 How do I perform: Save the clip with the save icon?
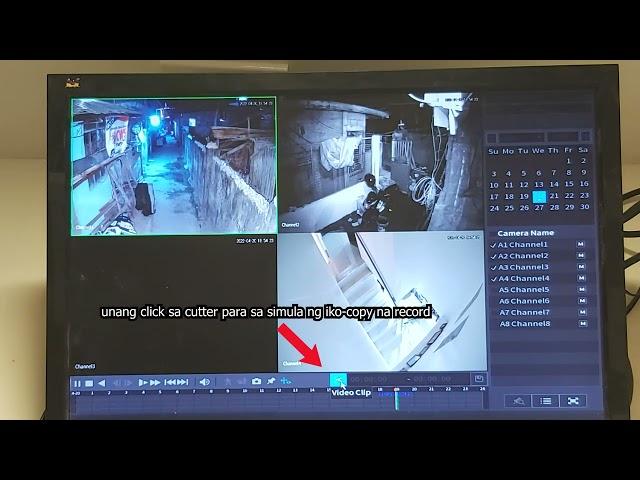[479, 379]
